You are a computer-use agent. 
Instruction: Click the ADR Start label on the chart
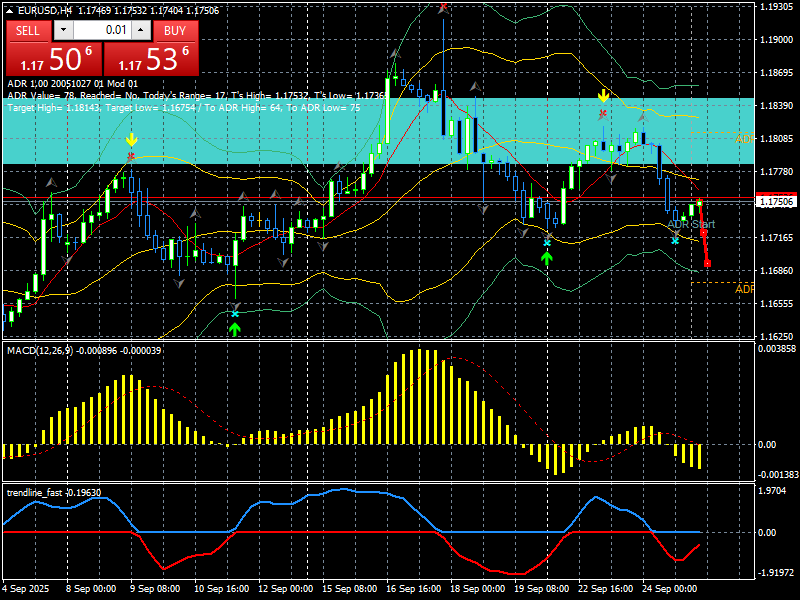[x=691, y=224]
